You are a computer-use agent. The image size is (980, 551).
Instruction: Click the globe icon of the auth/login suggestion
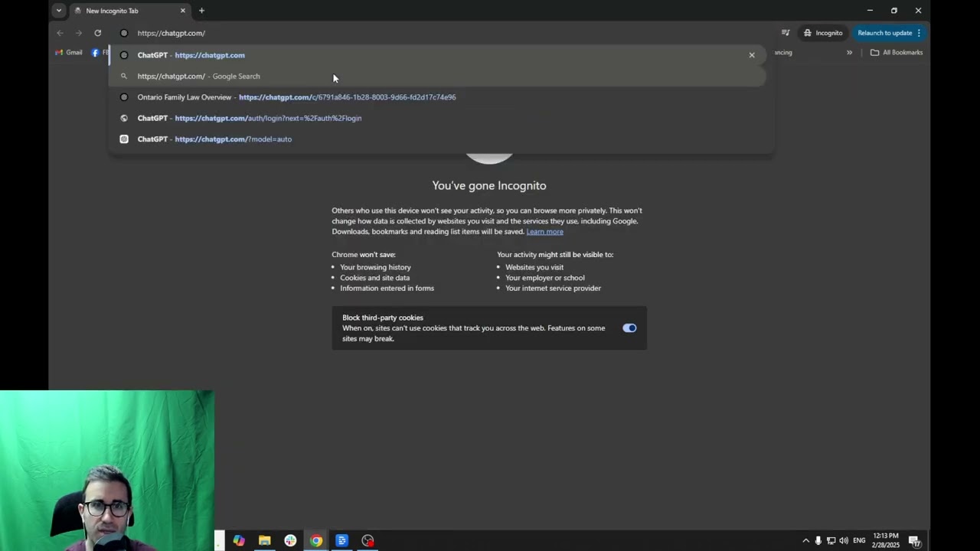point(124,119)
